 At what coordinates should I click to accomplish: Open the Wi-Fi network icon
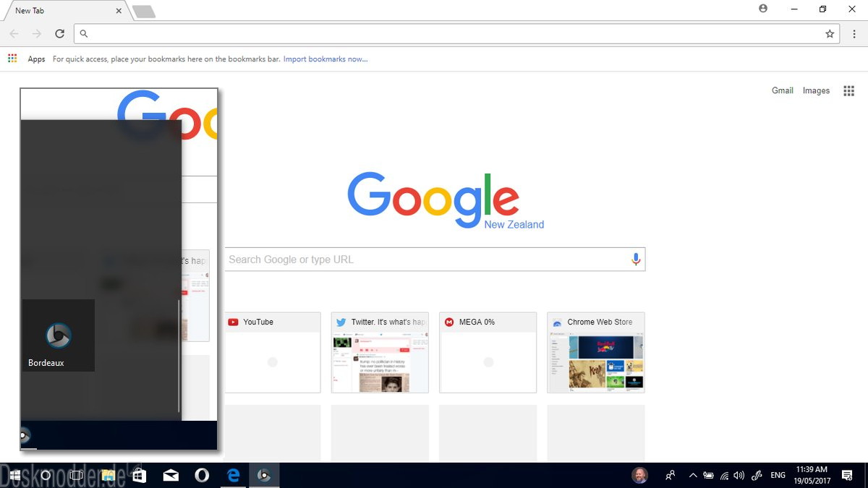pos(724,475)
